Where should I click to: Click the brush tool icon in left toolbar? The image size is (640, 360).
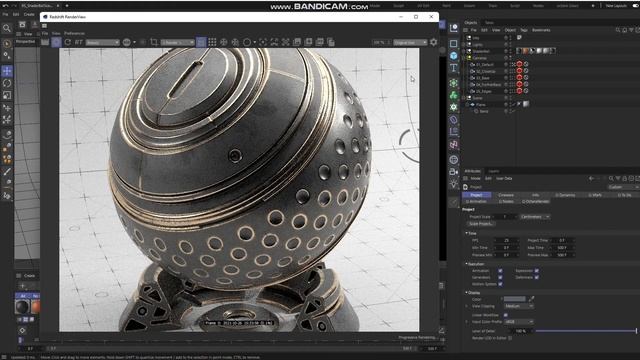click(x=7, y=171)
